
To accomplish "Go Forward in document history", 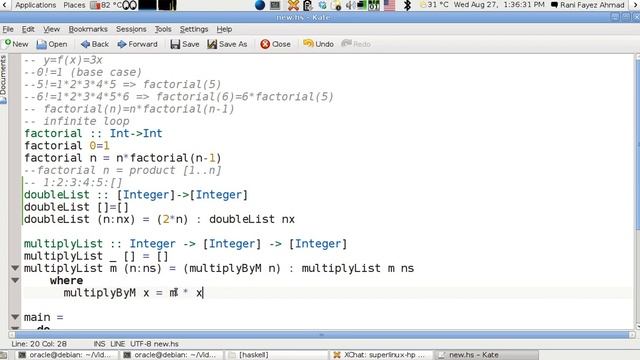I will 138,44.
